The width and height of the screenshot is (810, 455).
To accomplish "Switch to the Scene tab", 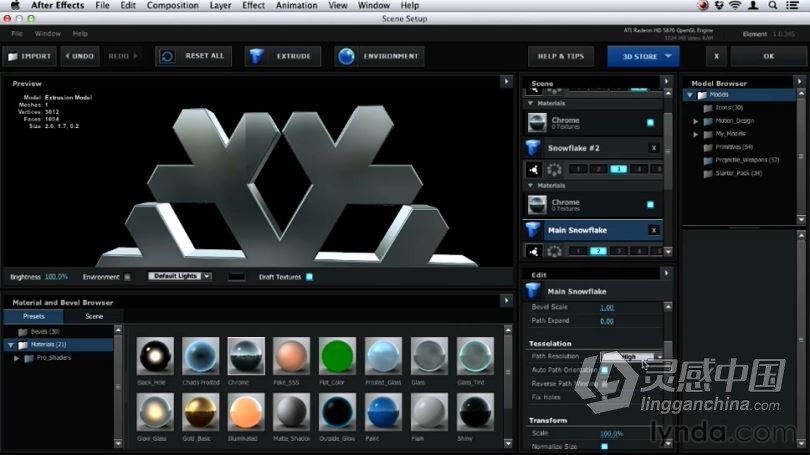I will tap(93, 316).
